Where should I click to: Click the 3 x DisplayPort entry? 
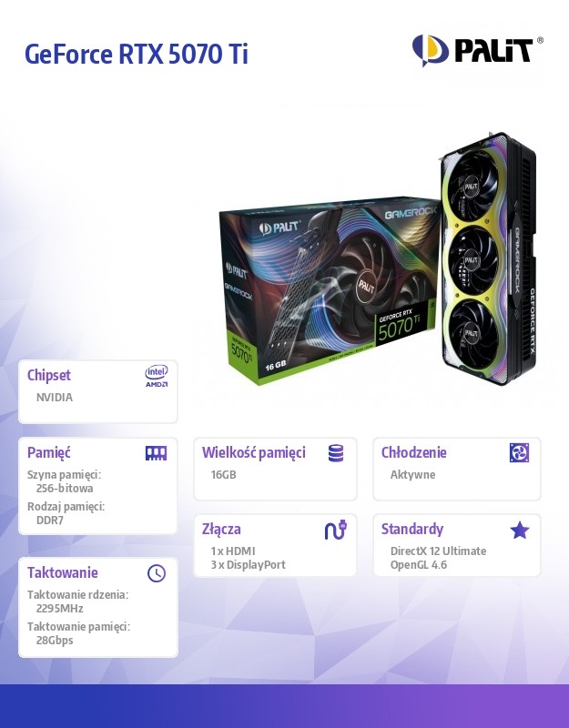[248, 565]
